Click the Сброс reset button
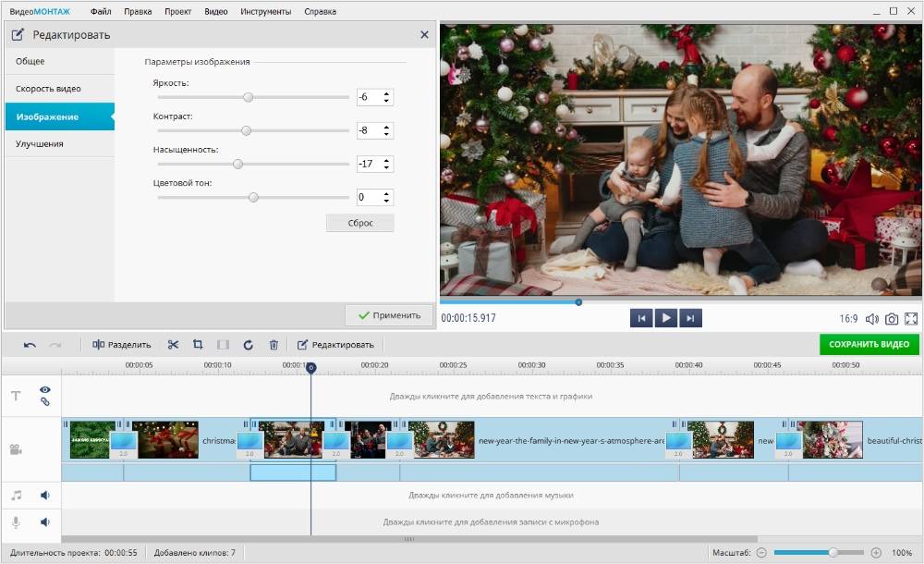Image resolution: width=924 pixels, height=564 pixels. pyautogui.click(x=359, y=223)
